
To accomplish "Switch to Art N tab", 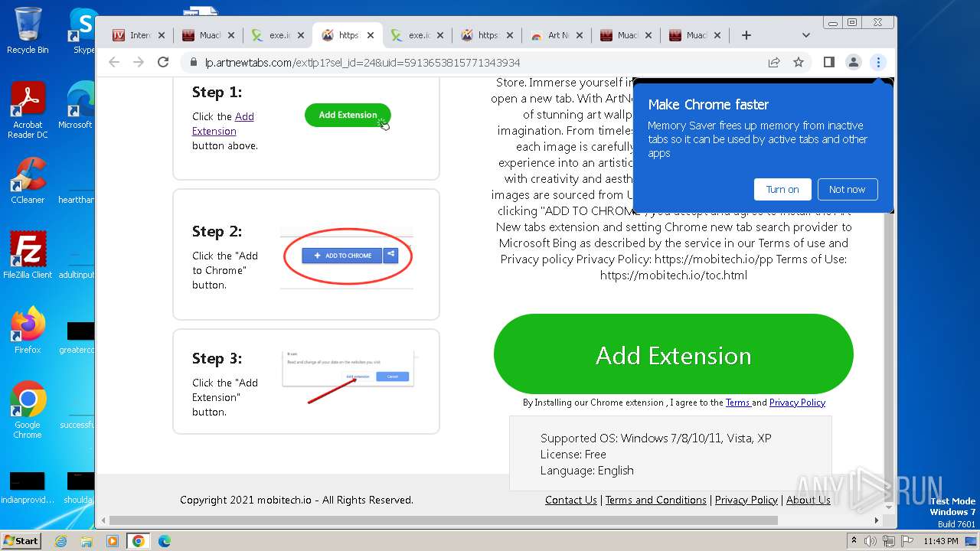I will [x=550, y=35].
